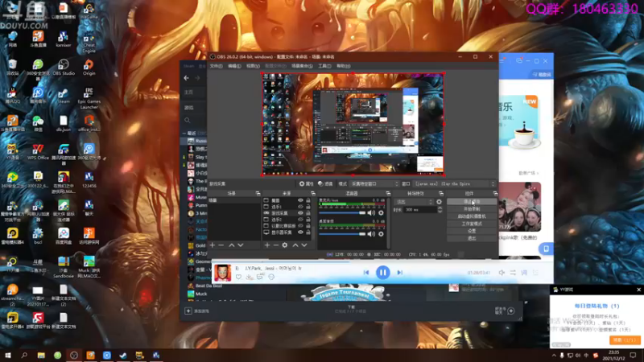
Task: Move scene up with arrow icon
Action: (232, 245)
